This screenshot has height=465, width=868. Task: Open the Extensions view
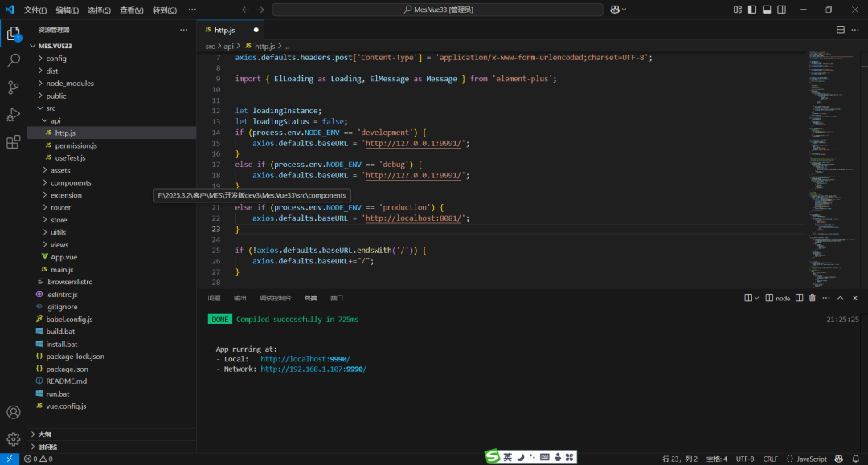pos(14,142)
